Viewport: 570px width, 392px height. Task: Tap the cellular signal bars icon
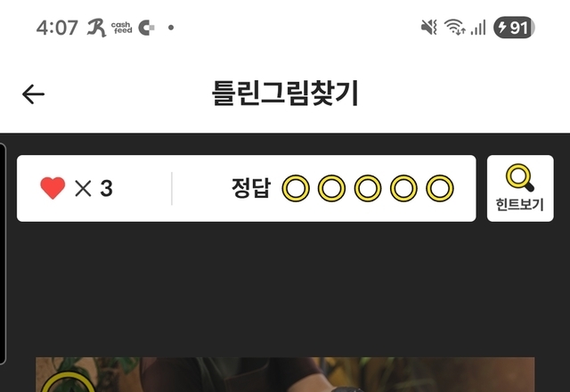[478, 28]
